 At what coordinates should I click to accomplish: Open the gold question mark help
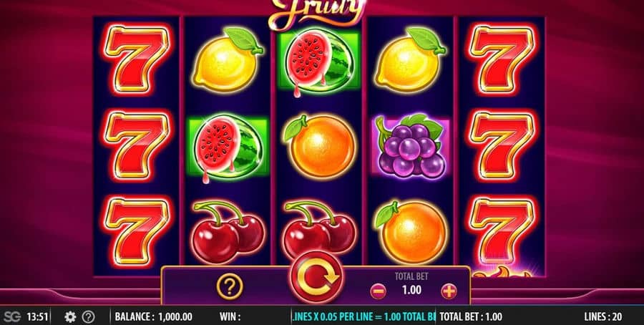pos(230,286)
